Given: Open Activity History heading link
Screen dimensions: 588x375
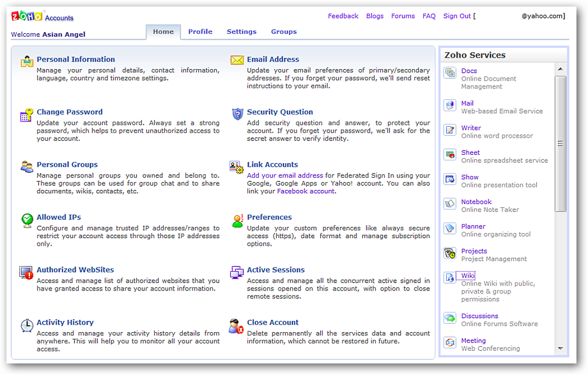Looking at the screenshot, I should [65, 322].
